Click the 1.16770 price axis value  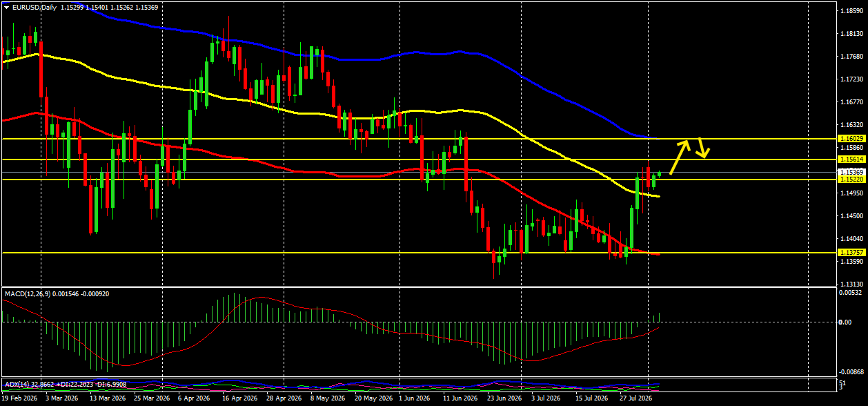tap(852, 102)
